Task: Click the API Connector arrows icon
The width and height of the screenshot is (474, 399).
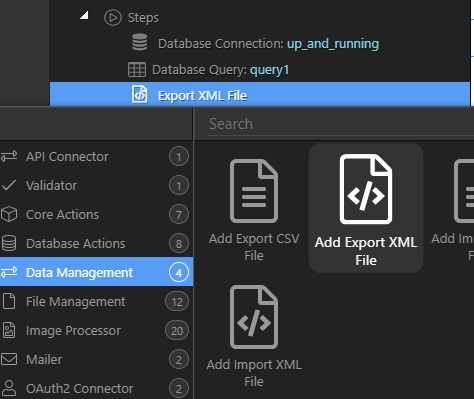Action: pos(9,156)
